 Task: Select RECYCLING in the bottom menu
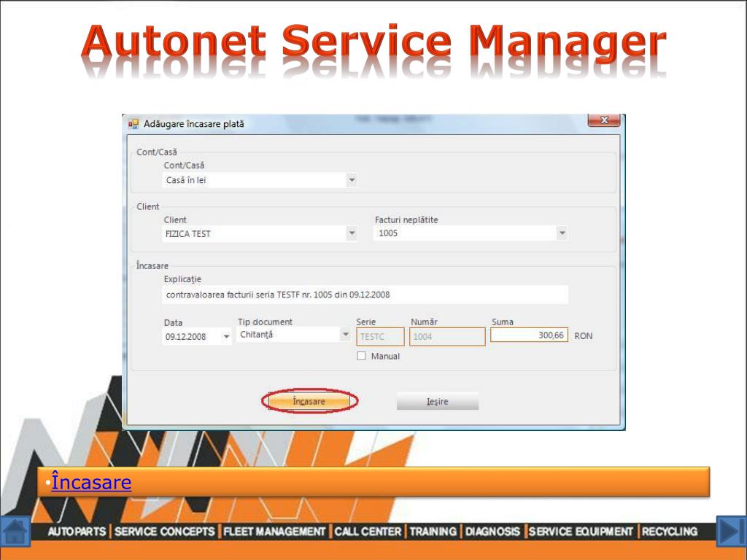(670, 532)
